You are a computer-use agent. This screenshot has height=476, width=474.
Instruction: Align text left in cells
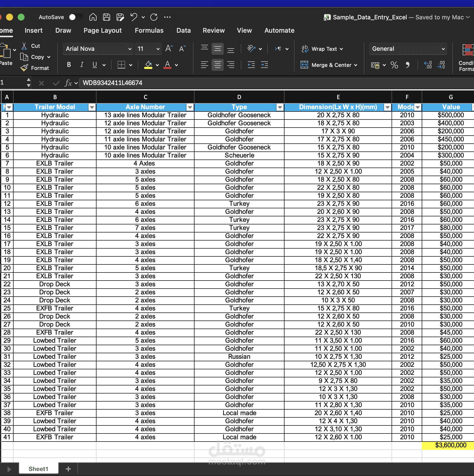pyautogui.click(x=204, y=65)
